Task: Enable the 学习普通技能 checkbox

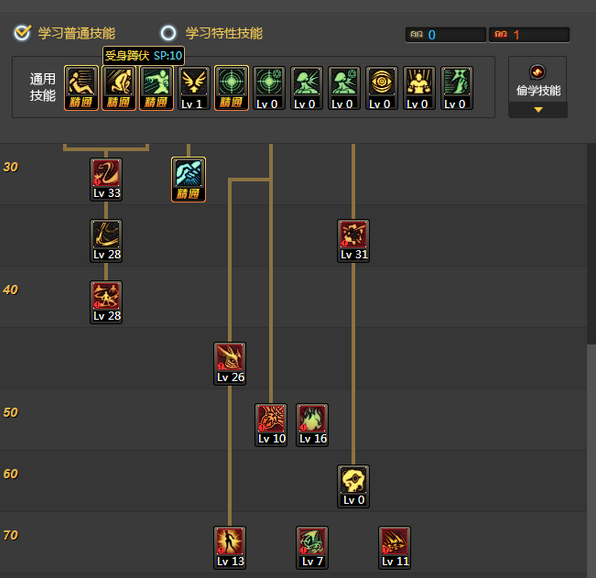Action: click(x=22, y=33)
